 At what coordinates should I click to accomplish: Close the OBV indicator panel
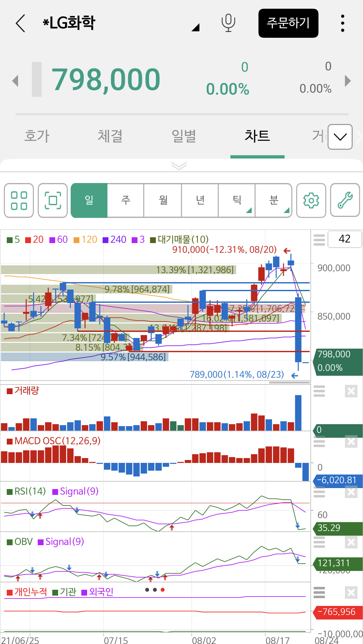pyautogui.click(x=351, y=542)
